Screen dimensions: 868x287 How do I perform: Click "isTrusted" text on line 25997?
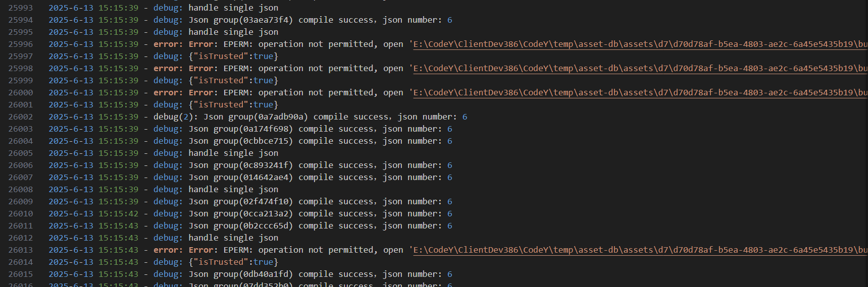(x=221, y=56)
